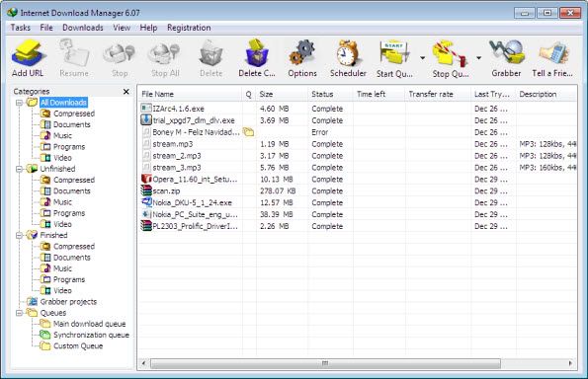Select Programs under Unfinished
This screenshot has height=379, width=588.
pyautogui.click(x=69, y=213)
